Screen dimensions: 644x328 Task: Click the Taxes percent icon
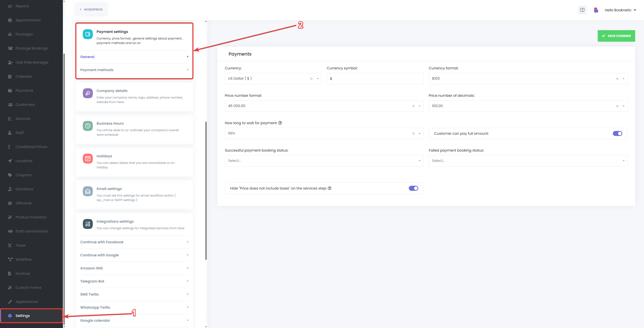click(x=10, y=245)
